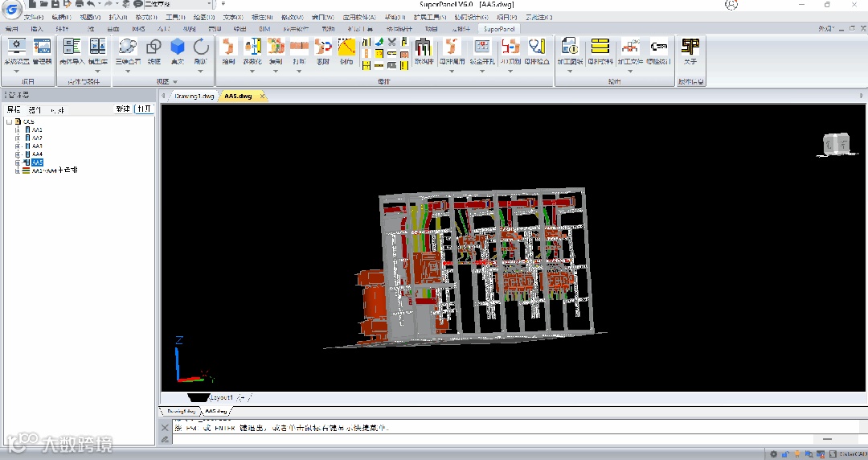
Task: Open the 螺栓统计 bolt statistics tool
Action: (659, 51)
